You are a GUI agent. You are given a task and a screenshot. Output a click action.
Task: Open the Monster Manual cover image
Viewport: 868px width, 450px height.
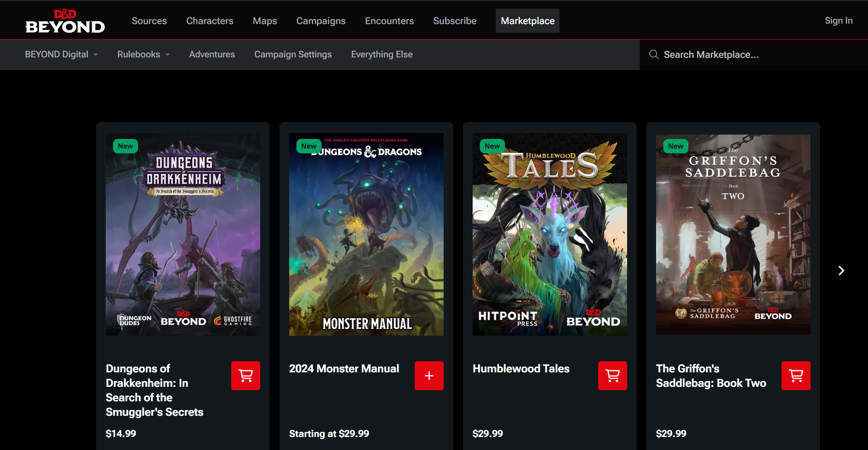pyautogui.click(x=366, y=234)
